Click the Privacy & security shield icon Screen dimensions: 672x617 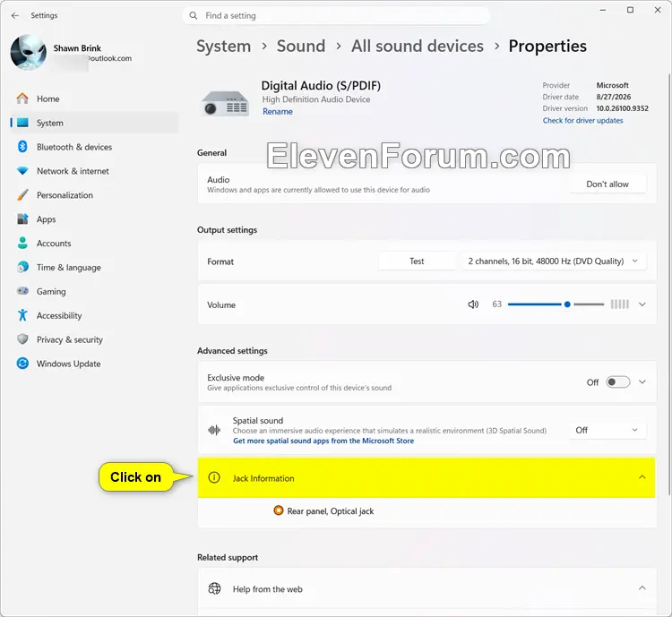click(22, 339)
